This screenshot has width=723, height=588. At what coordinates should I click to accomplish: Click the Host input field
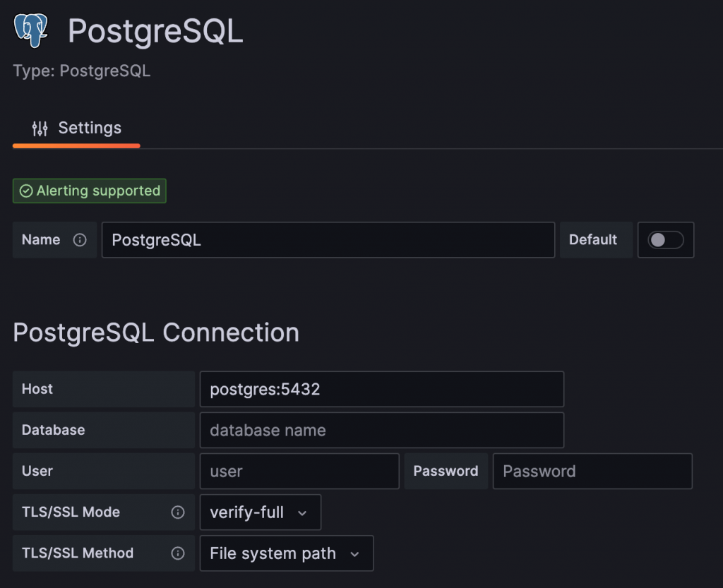tap(381, 389)
